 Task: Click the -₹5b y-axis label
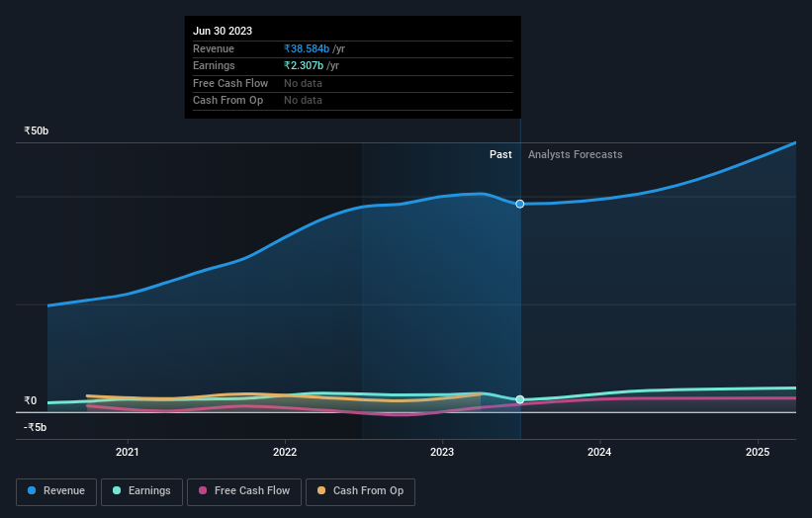point(36,427)
